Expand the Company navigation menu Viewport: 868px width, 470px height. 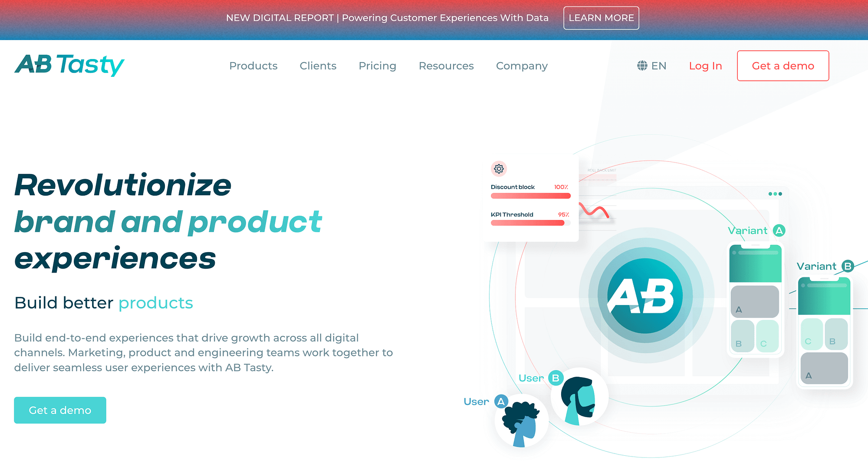click(x=521, y=66)
